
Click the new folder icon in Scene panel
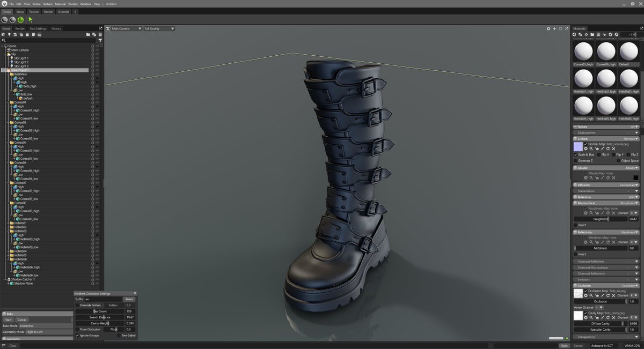tap(88, 34)
